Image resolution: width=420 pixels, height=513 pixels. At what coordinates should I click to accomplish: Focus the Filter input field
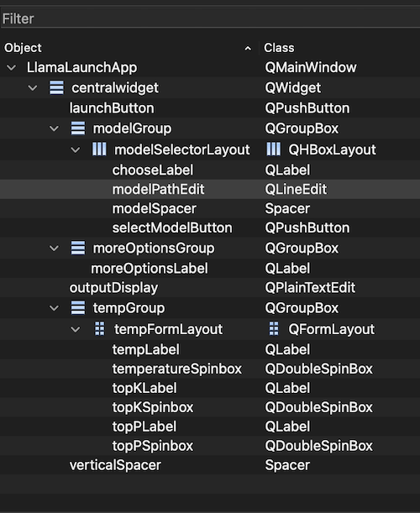click(210, 18)
